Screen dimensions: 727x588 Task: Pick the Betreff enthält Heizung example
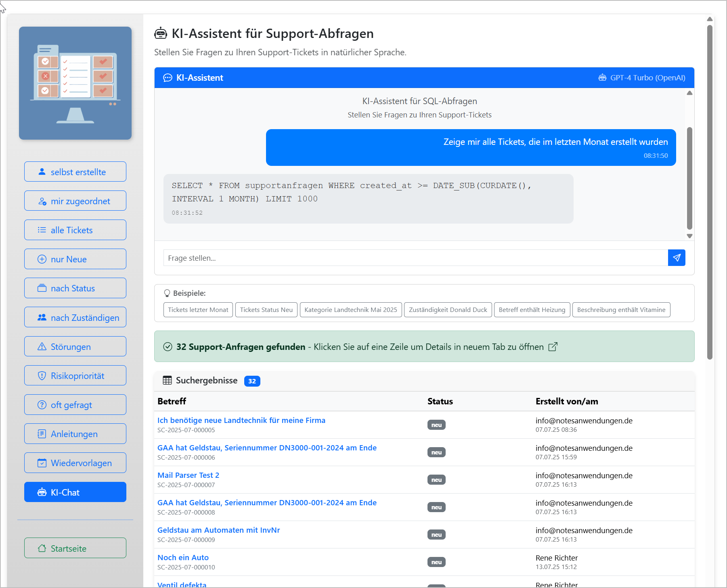(x=532, y=310)
